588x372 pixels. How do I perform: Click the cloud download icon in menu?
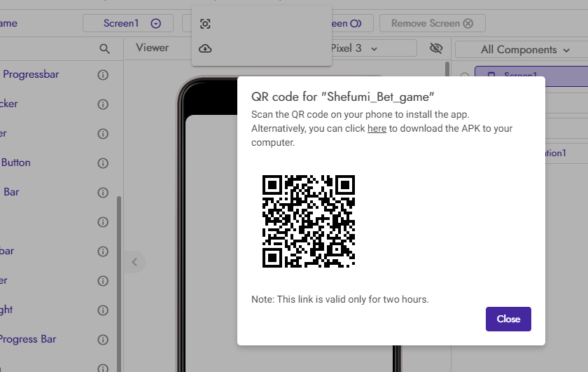tap(205, 48)
